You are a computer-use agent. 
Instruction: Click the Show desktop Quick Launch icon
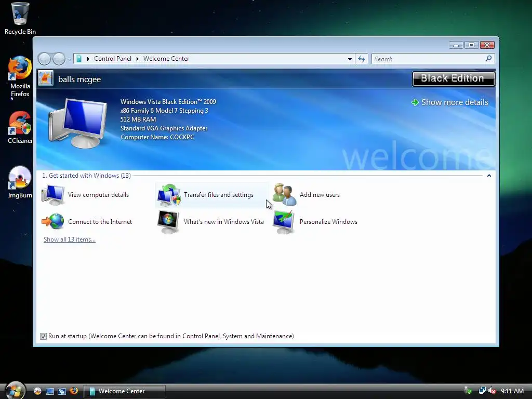(x=50, y=391)
